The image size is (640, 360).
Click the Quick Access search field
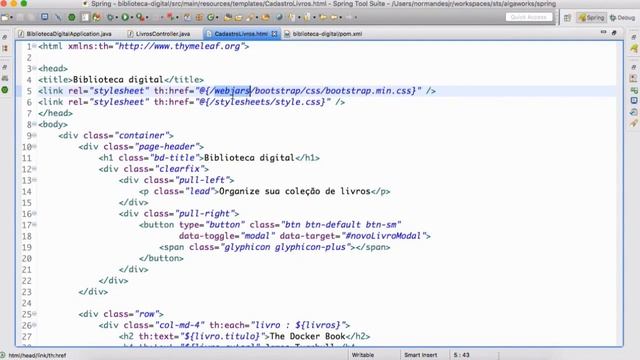tap(529, 17)
